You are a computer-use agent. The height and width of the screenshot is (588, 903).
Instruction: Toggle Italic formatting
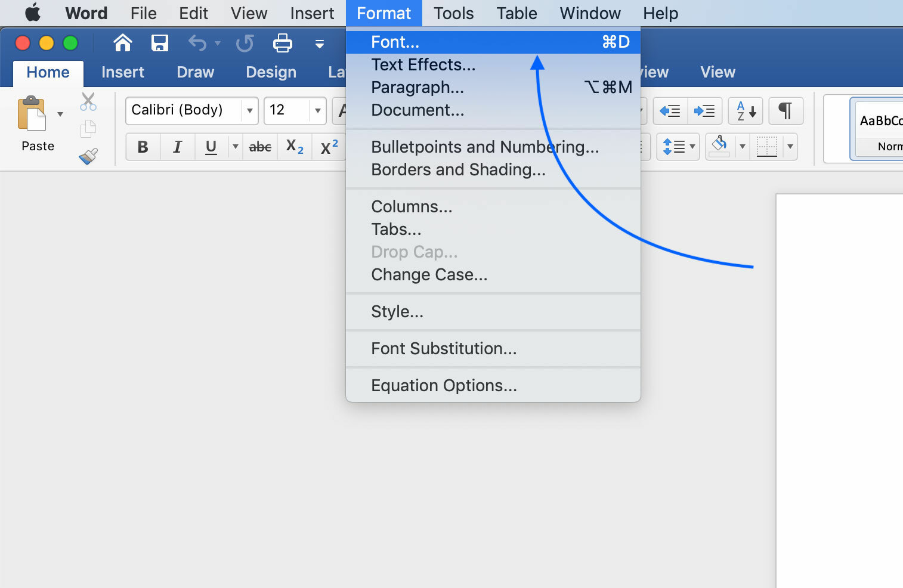(177, 147)
